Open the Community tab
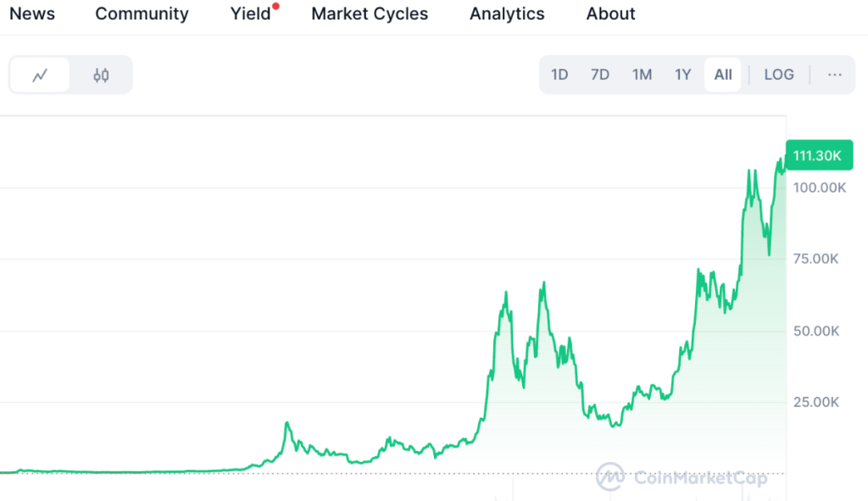This screenshot has height=501, width=868. (142, 14)
